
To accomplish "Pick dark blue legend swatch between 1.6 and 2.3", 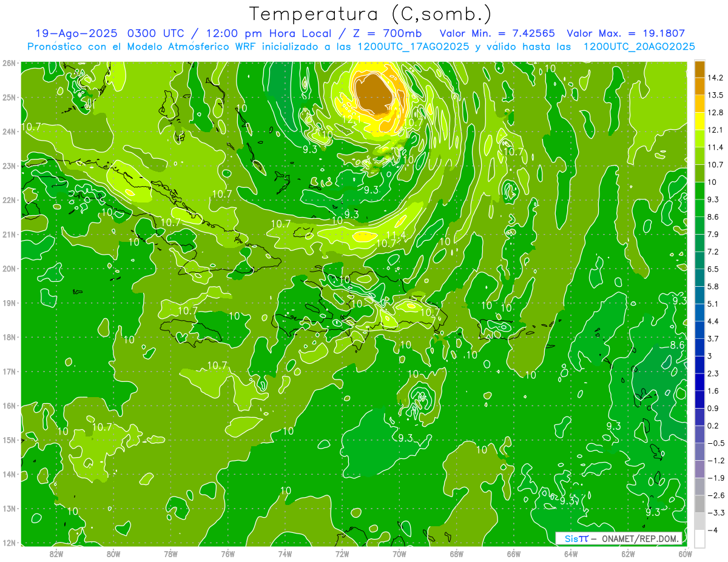I will pyautogui.click(x=699, y=382).
